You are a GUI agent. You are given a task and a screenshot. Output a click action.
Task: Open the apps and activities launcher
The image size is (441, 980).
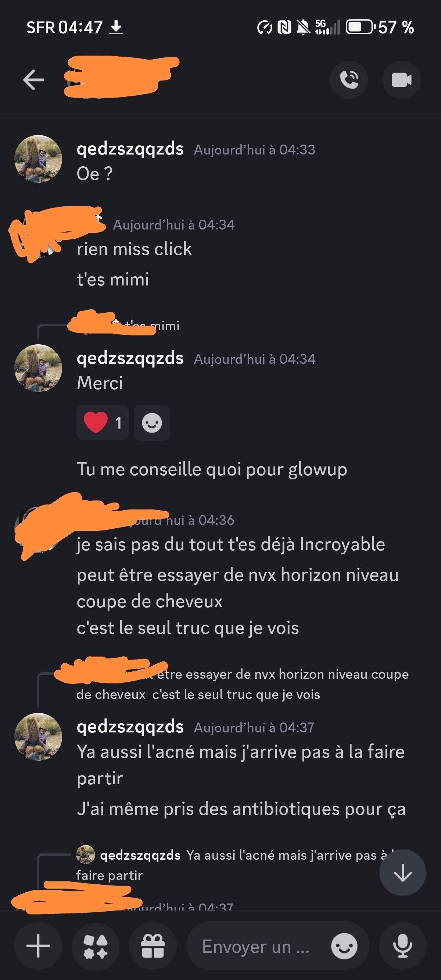[x=96, y=945]
